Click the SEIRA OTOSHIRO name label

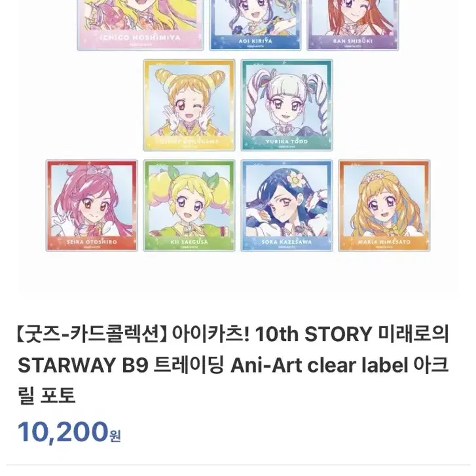[92, 242]
